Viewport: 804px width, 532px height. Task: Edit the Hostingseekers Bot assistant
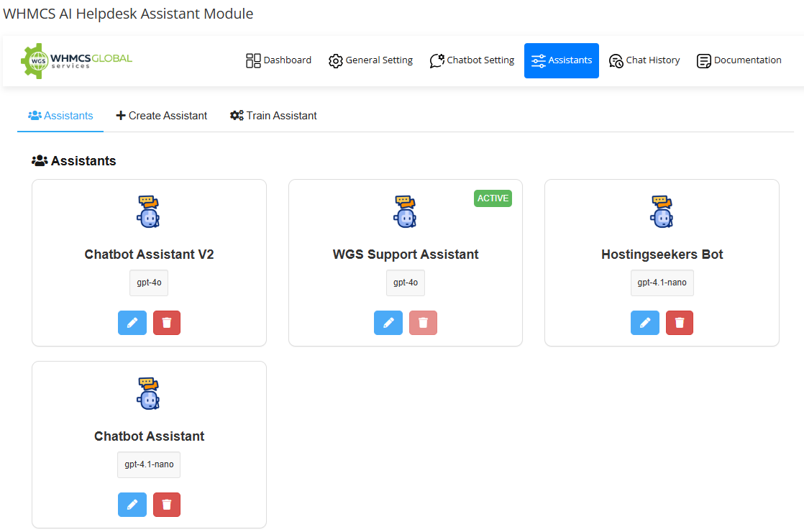[x=645, y=323]
